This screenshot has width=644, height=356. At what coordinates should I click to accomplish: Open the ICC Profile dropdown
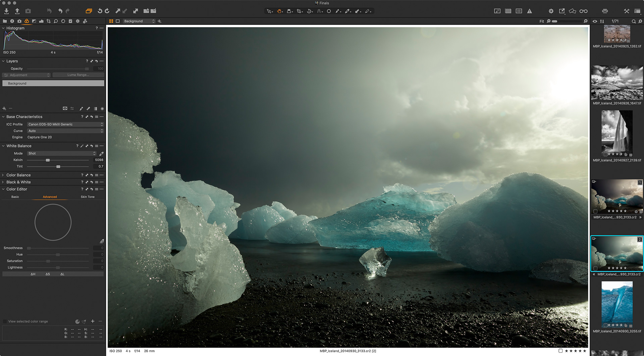point(65,124)
